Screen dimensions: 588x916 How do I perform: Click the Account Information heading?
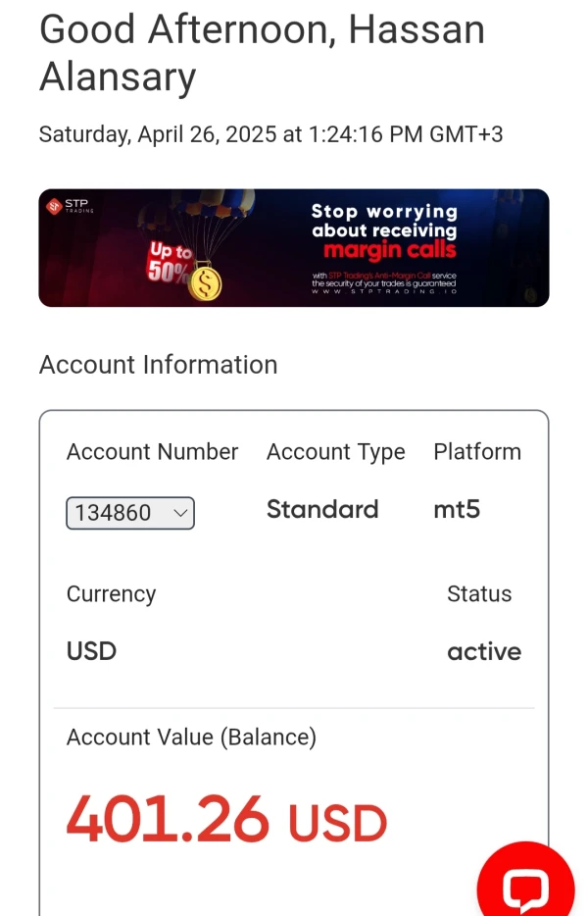tap(158, 365)
